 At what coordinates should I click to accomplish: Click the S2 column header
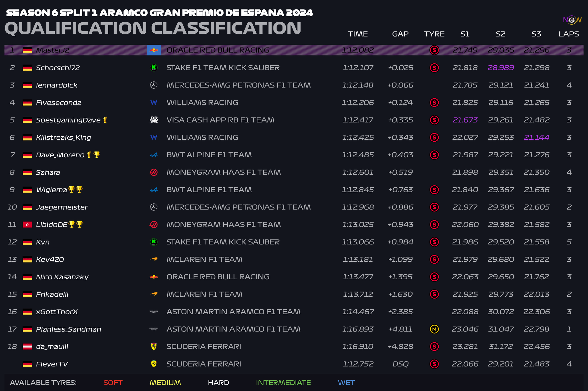click(x=501, y=34)
